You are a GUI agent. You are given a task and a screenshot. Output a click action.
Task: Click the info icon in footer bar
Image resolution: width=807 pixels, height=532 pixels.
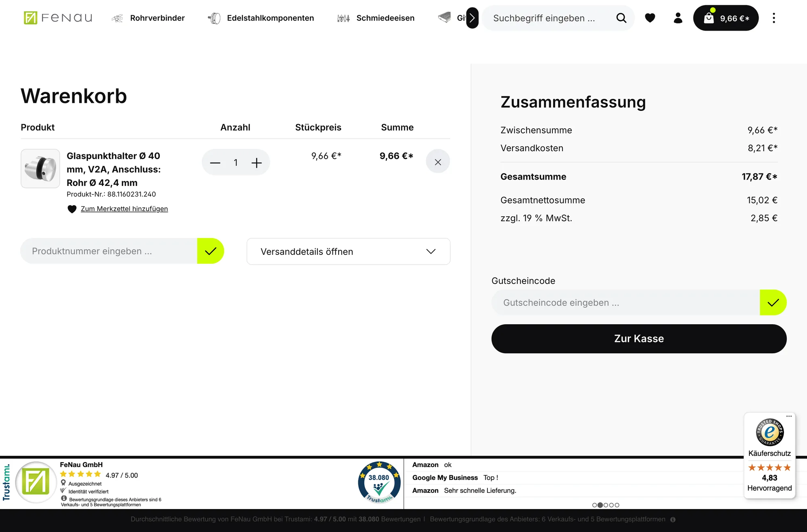pyautogui.click(x=673, y=519)
